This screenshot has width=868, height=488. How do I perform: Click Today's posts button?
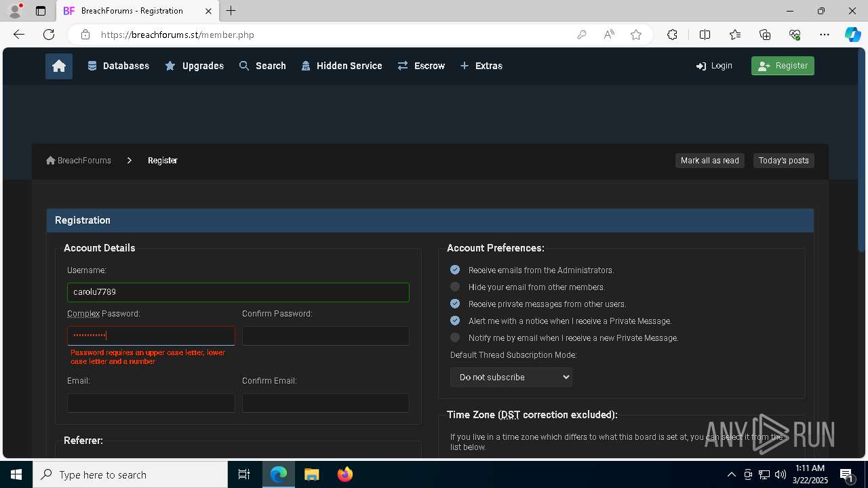click(784, 161)
